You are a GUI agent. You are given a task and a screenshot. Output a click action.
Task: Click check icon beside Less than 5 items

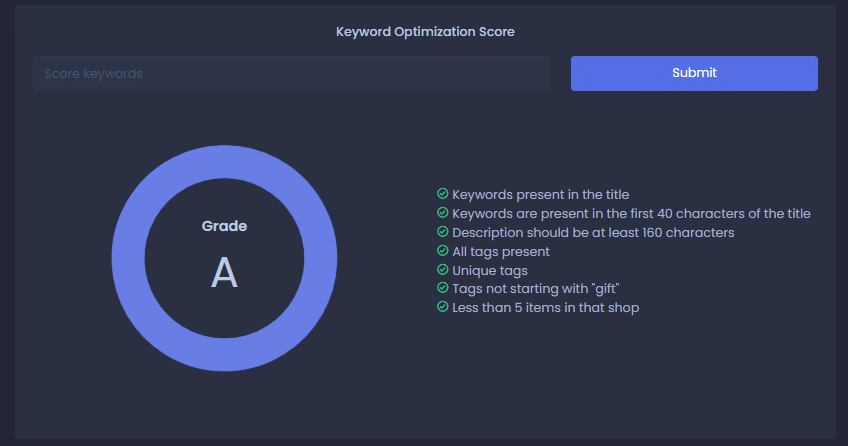pyautogui.click(x=442, y=307)
